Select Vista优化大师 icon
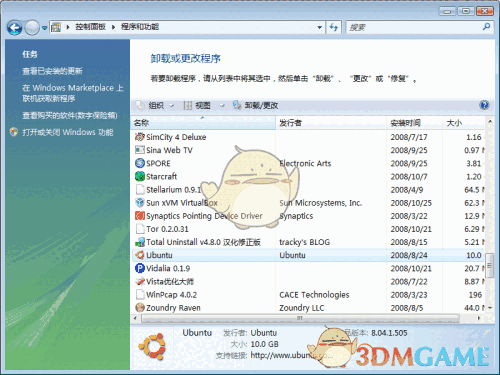The height and width of the screenshot is (375, 500). click(140, 281)
